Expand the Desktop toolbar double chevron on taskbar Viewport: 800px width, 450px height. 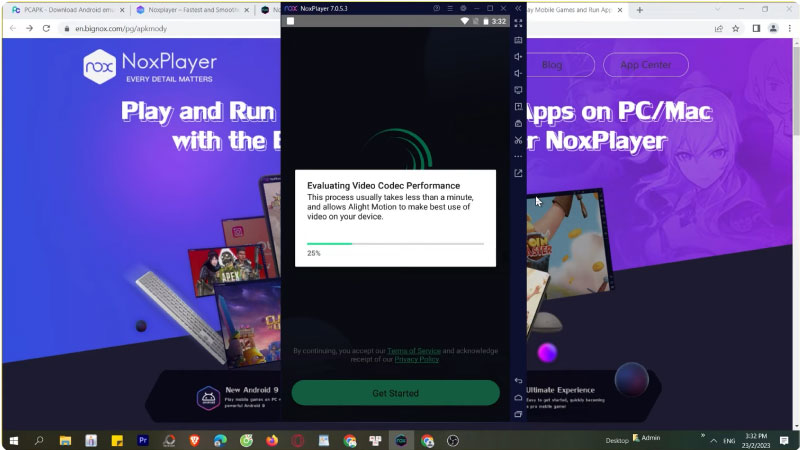tap(703, 435)
